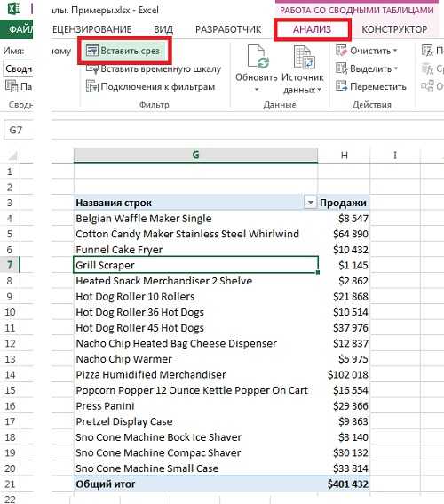Viewport: 444px width, 504px height.
Task: Click the Name Box showing G7
Action: (x=19, y=130)
